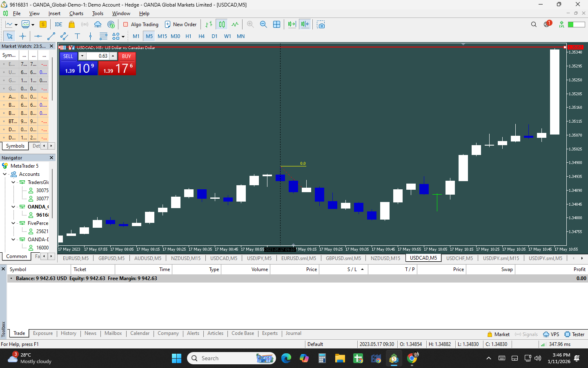The image size is (588, 368).
Task: Open the Tester link in Toolbox footer
Action: click(575, 334)
